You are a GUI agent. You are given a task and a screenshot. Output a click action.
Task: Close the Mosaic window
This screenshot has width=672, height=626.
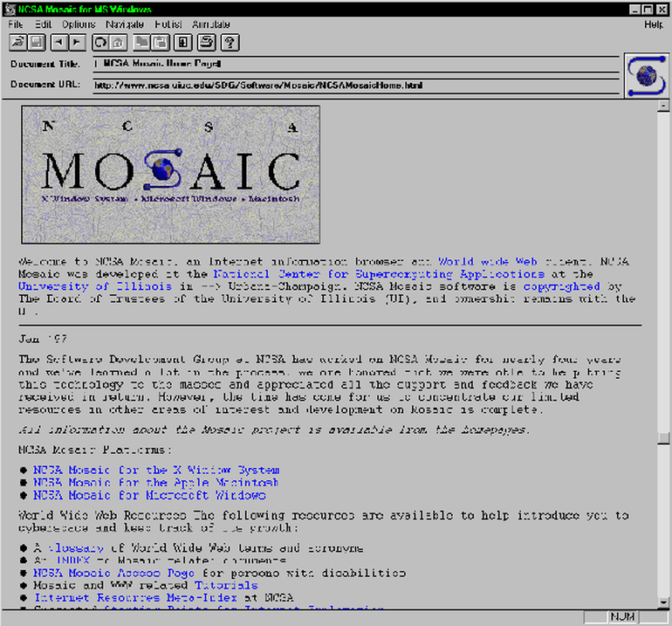click(x=662, y=10)
